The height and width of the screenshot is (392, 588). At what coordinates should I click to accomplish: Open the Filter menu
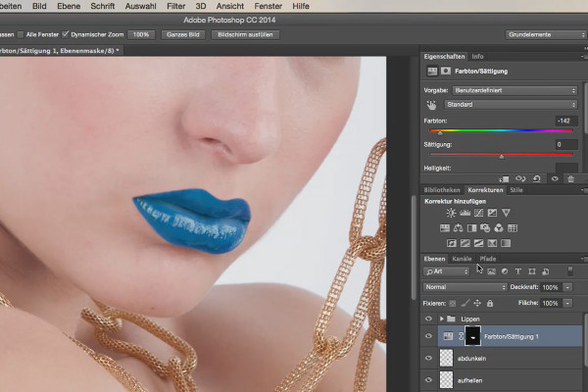[175, 6]
